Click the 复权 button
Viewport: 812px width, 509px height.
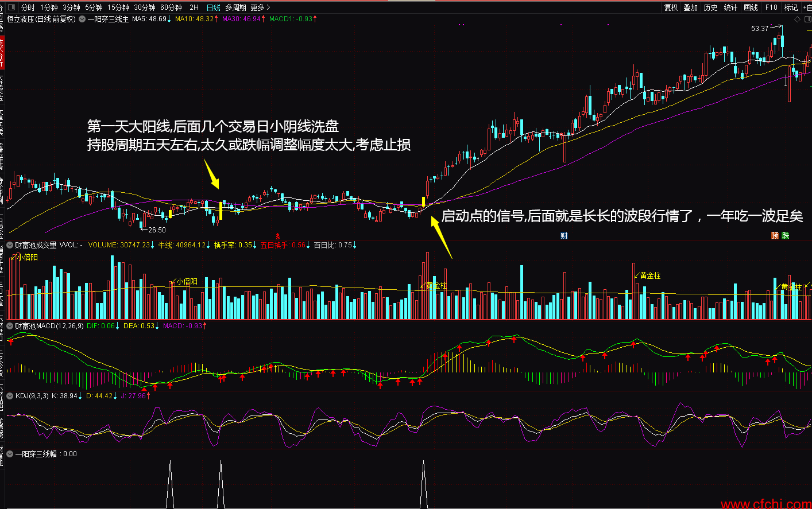(671, 7)
